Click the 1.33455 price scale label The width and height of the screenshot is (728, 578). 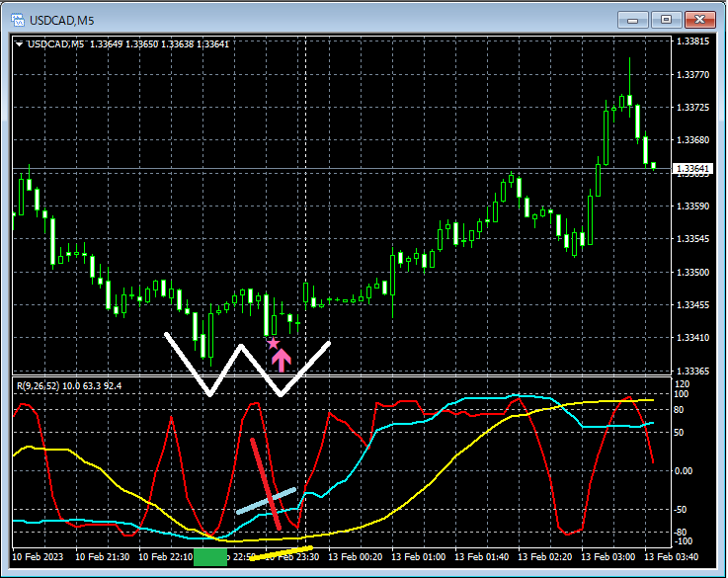(693, 304)
